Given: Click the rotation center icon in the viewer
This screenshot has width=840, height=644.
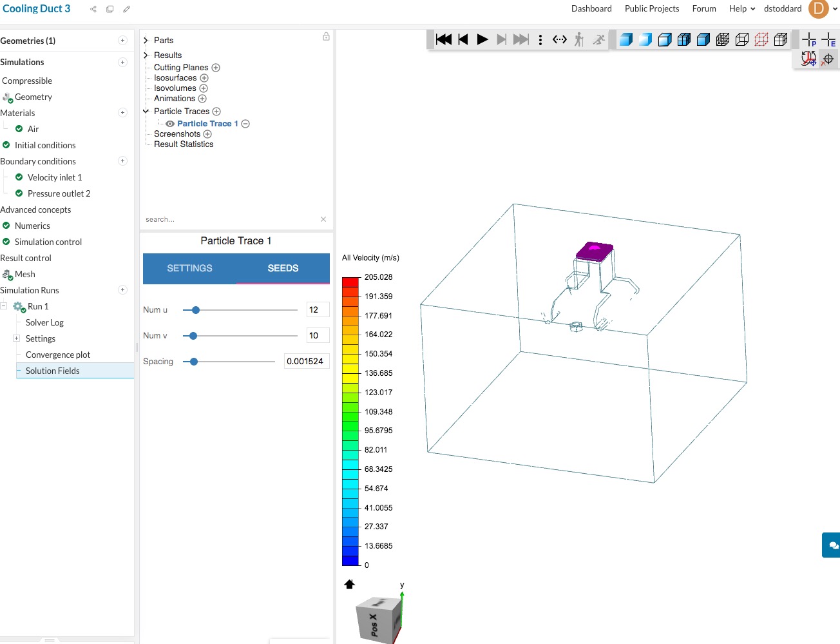Looking at the screenshot, I should (828, 59).
